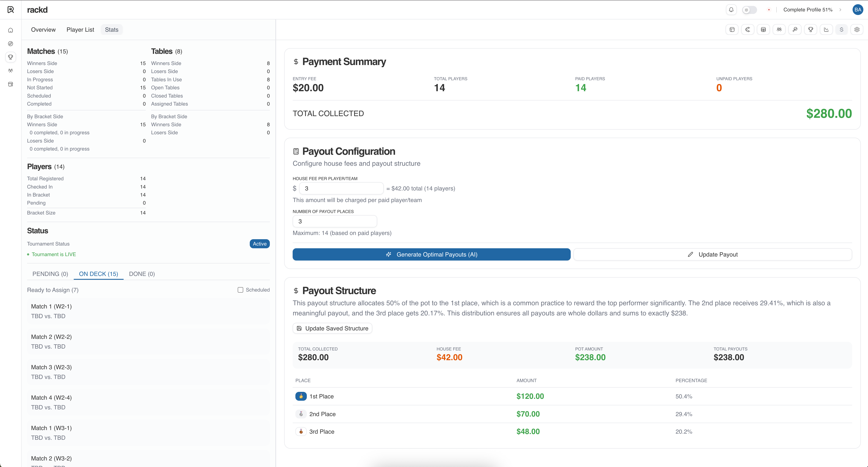Toggle the light/dark theme switch
The width and height of the screenshot is (868, 467).
749,10
